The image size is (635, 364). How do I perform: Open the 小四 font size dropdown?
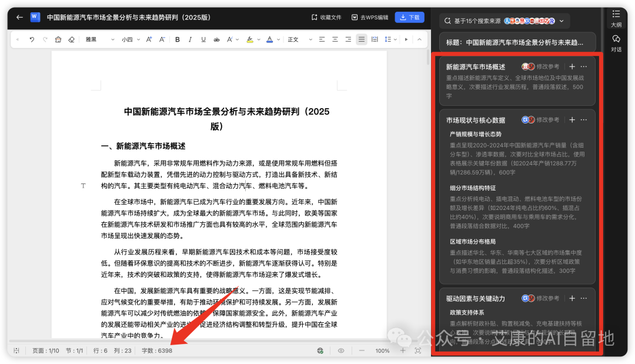coord(129,39)
